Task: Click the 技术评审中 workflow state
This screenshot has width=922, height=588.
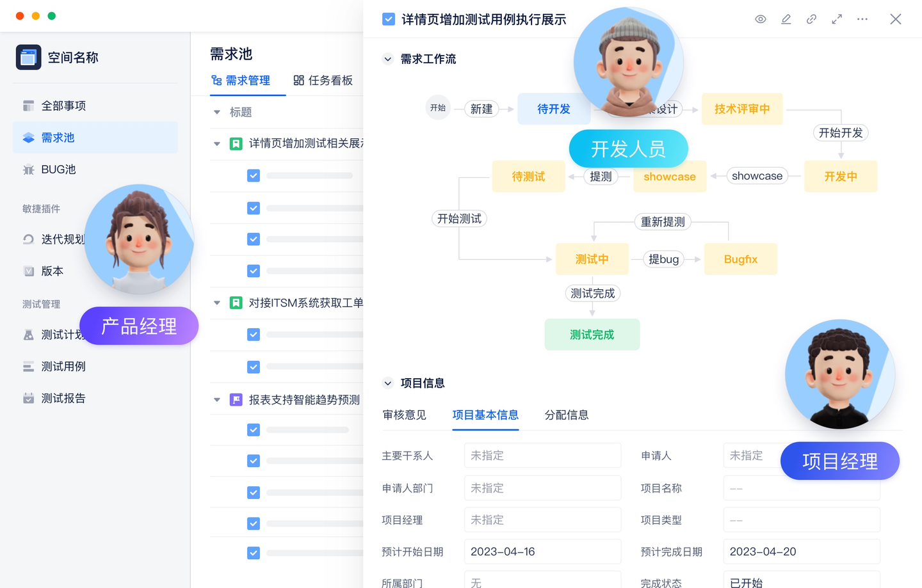Action: pyautogui.click(x=742, y=109)
